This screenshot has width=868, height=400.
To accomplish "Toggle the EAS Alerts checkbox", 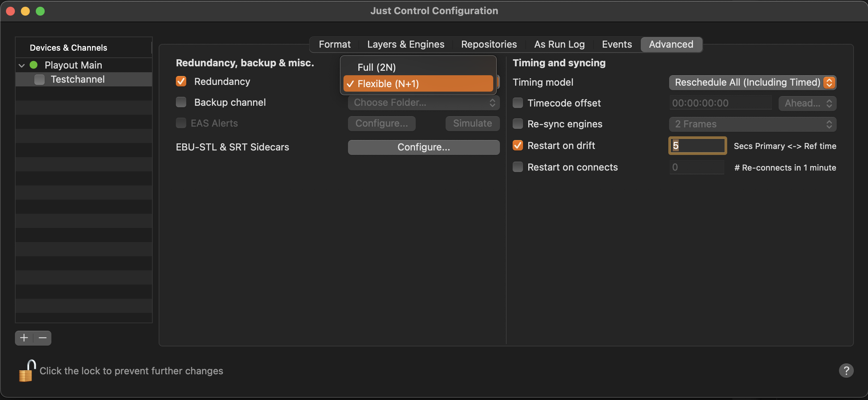I will point(181,123).
